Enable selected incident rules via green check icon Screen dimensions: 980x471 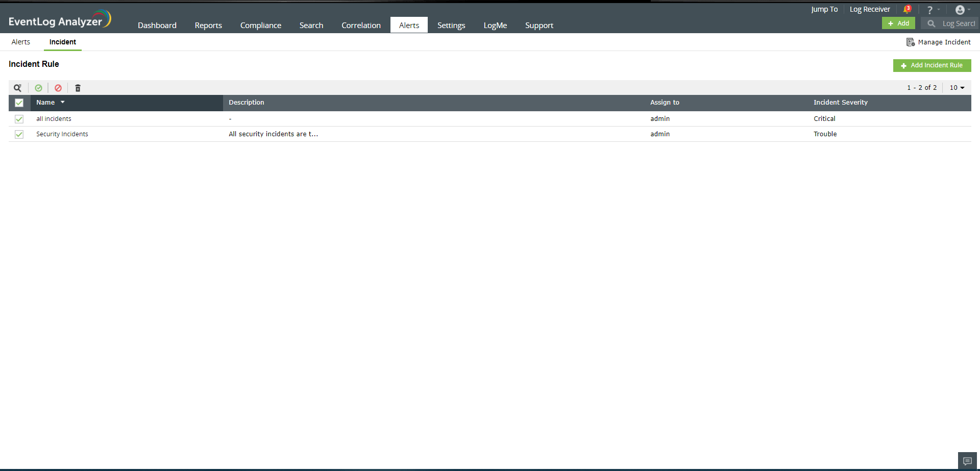coord(38,88)
